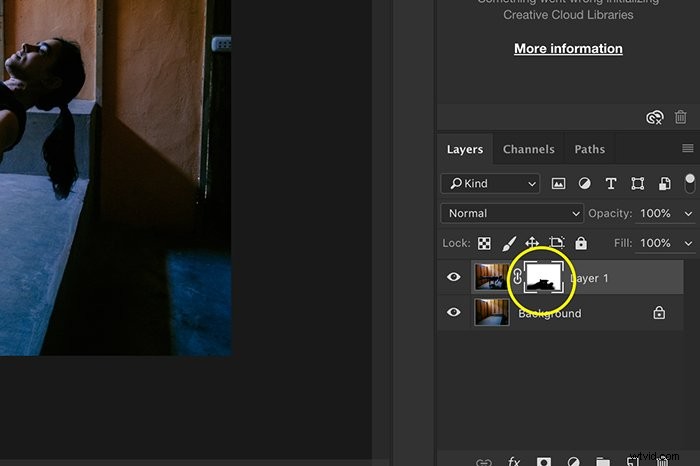Hide Layer 1 with eye icon

(454, 277)
